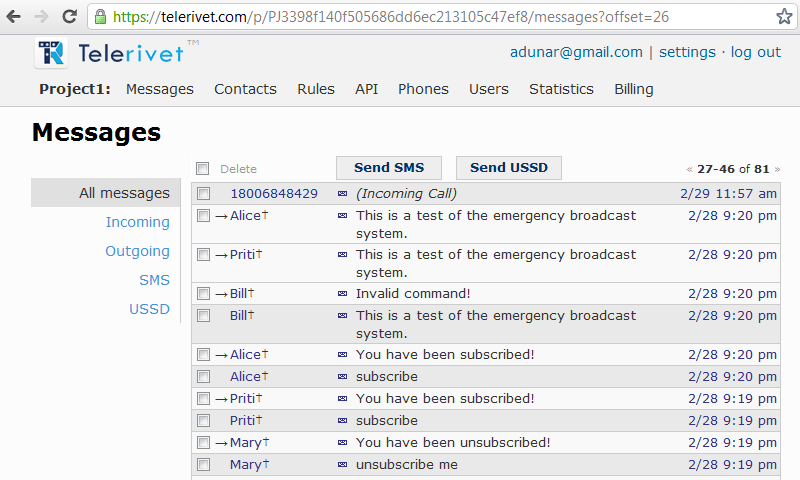The height and width of the screenshot is (480, 800).
Task: Open the settings link
Action: click(x=687, y=52)
